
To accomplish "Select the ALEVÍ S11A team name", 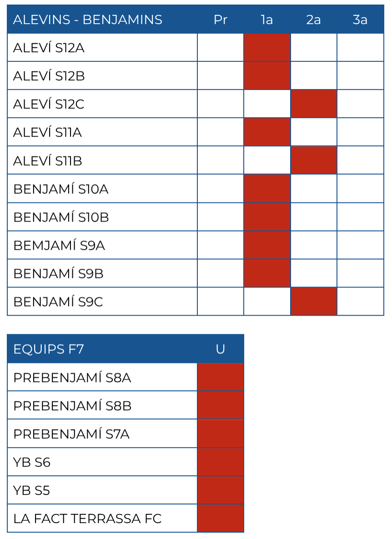I will [48, 132].
